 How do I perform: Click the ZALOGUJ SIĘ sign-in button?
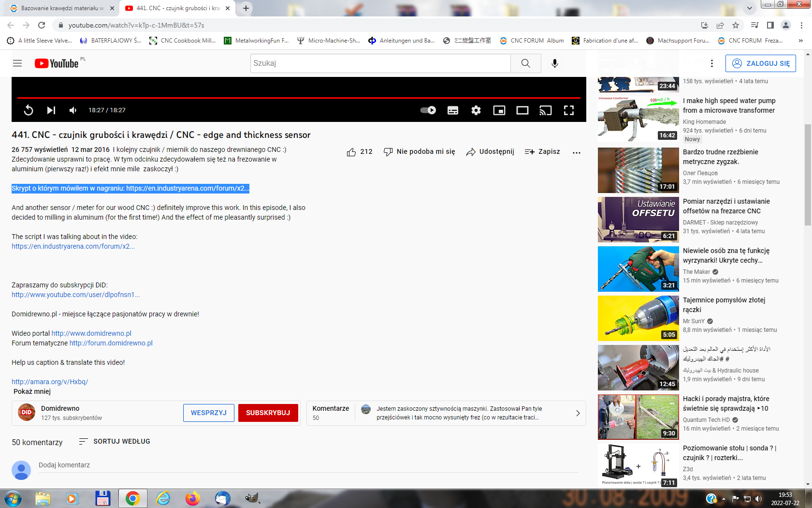[761, 63]
